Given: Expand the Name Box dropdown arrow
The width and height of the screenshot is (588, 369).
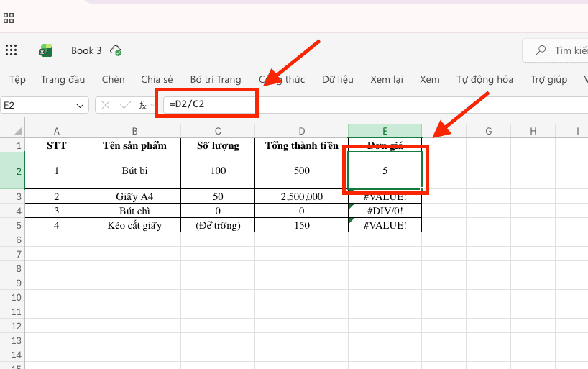Looking at the screenshot, I should click(x=80, y=106).
